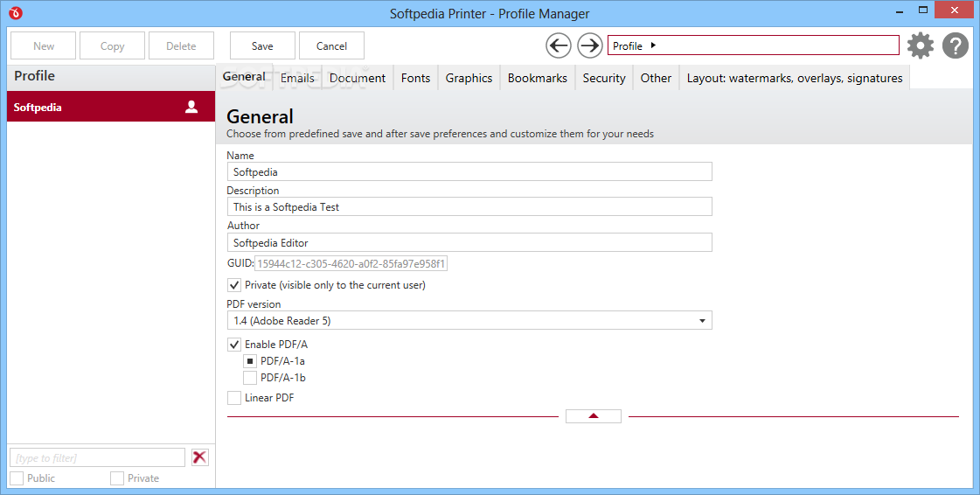
Task: Switch to the Emails tab
Action: click(x=297, y=78)
